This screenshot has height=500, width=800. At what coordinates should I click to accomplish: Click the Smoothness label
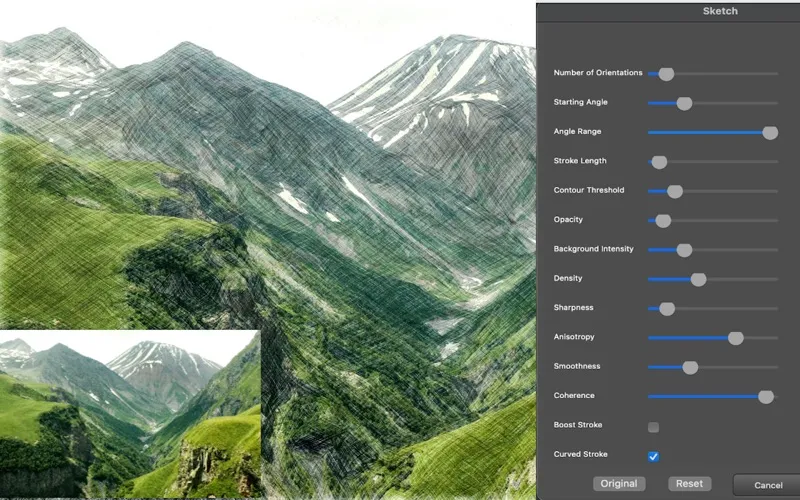coord(577,366)
